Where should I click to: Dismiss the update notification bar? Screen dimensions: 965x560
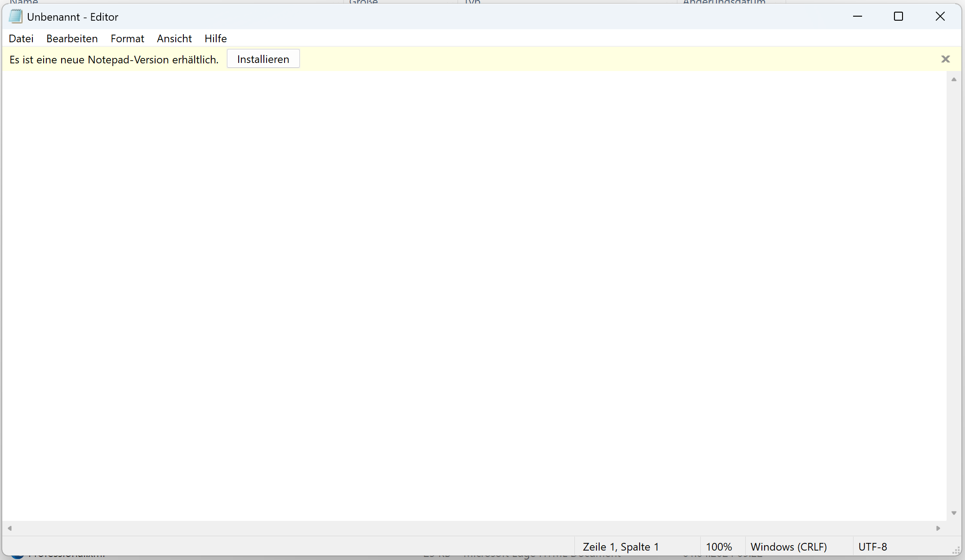coord(945,59)
